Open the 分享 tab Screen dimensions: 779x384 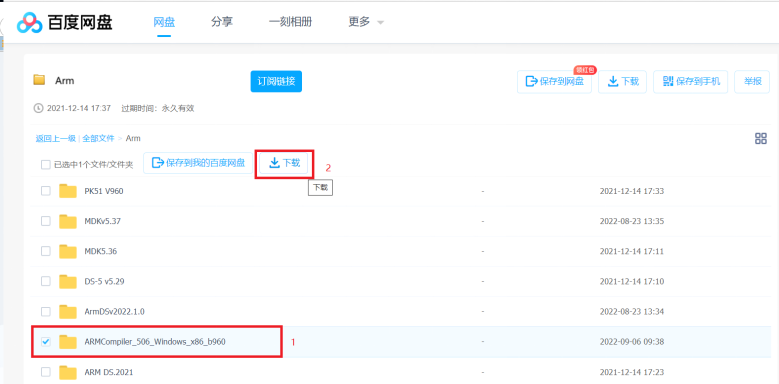pyautogui.click(x=222, y=22)
